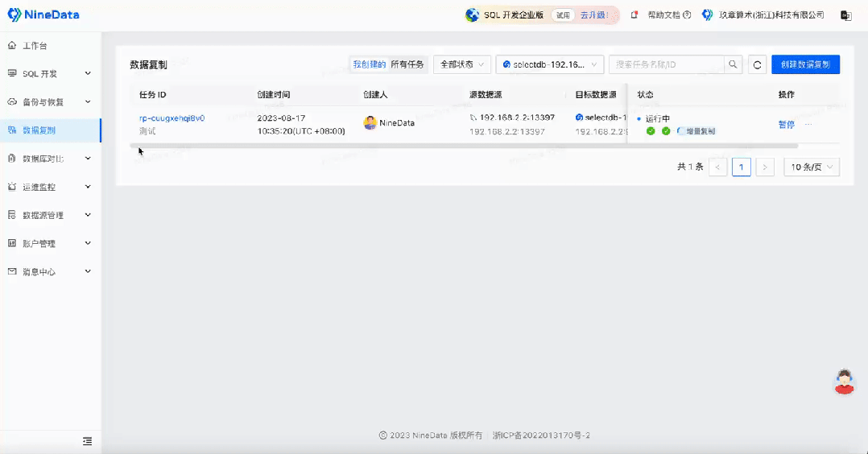Click the 玖章算术(浙江)科技有限公司 account name
The image size is (868, 454).
tap(771, 15)
